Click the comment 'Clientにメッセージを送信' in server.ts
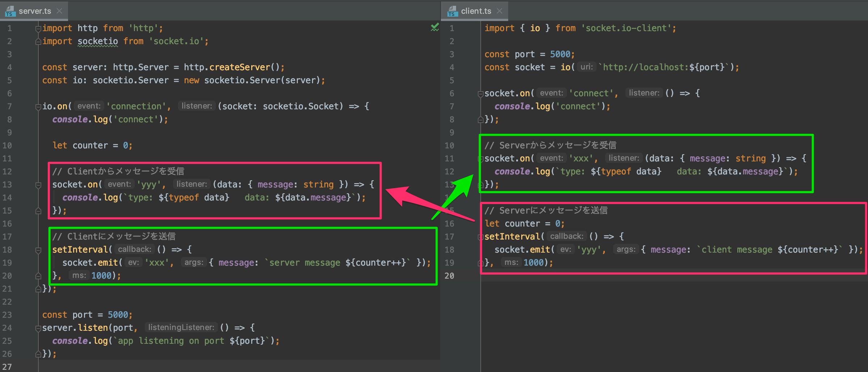Screen dimensions: 868x372 [x=121, y=236]
